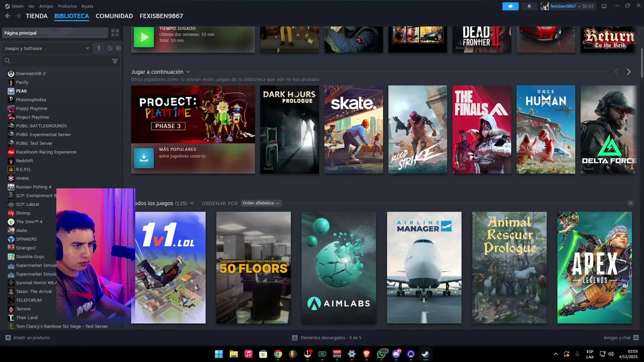
Task: Open the Once Human cover
Action: click(546, 130)
